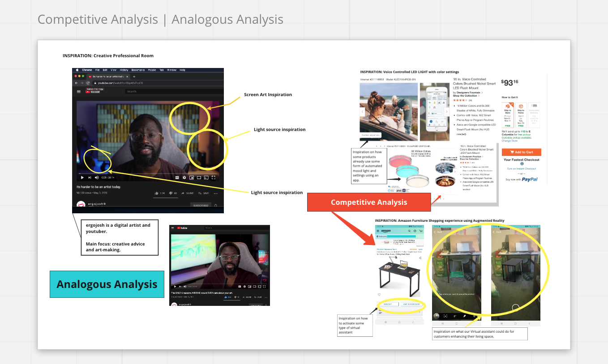This screenshot has height=364, width=608.
Task: Open a new Chrome tab with the plus icon
Action: [134, 76]
